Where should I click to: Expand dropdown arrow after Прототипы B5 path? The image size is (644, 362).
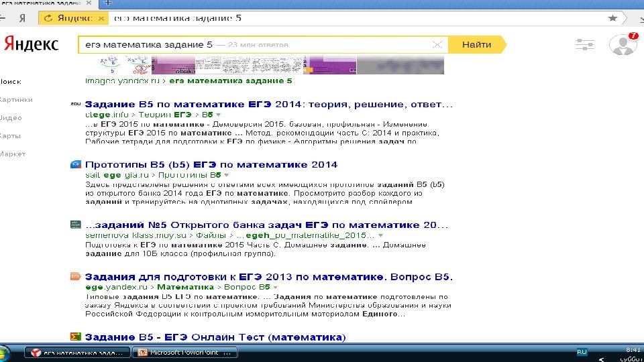pos(226,175)
